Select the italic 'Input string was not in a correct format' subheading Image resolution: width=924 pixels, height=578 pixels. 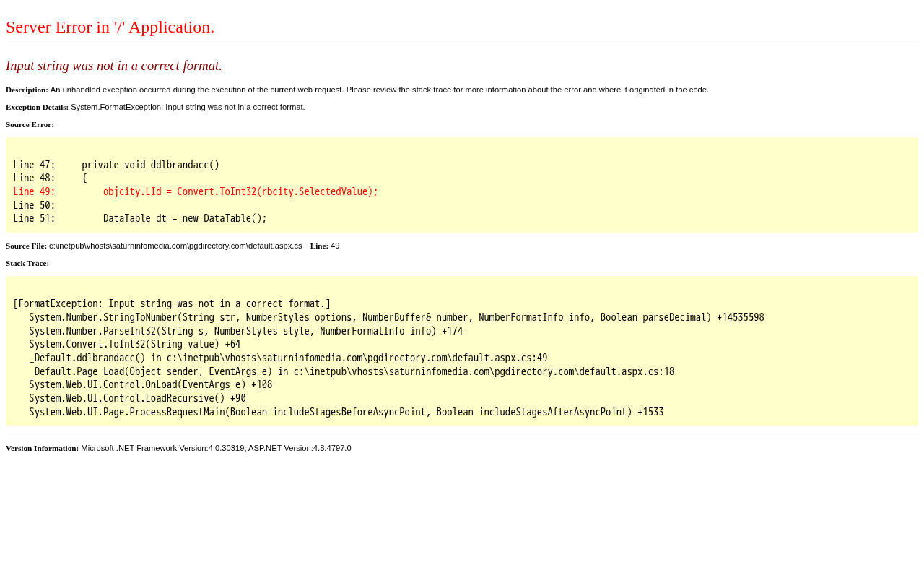coord(114,66)
